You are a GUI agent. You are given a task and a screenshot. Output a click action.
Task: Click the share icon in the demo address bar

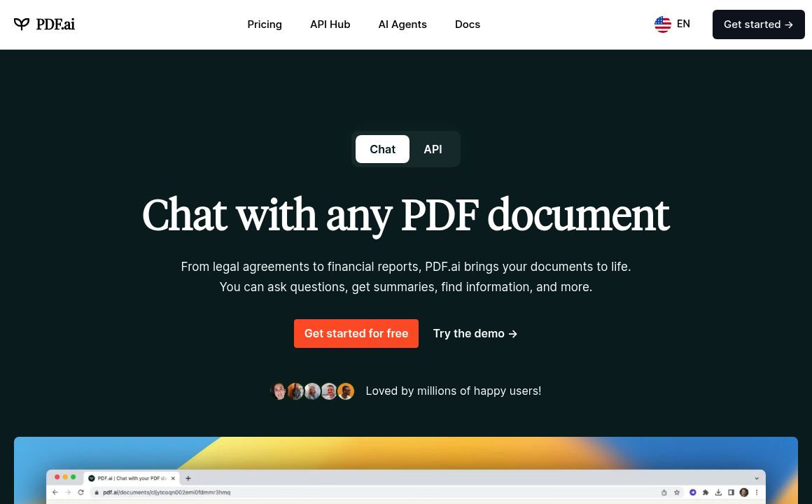point(664,492)
